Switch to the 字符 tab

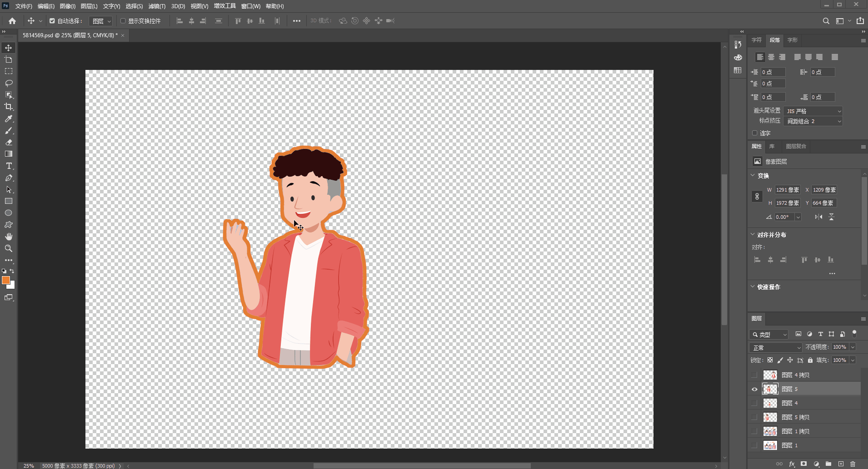[756, 40]
